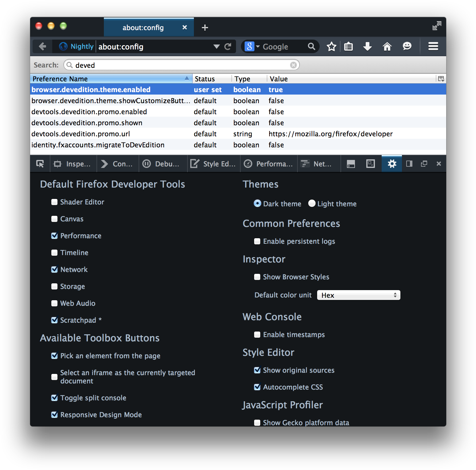Open the Downloads panel arrow
This screenshot has width=476, height=470.
(367, 47)
